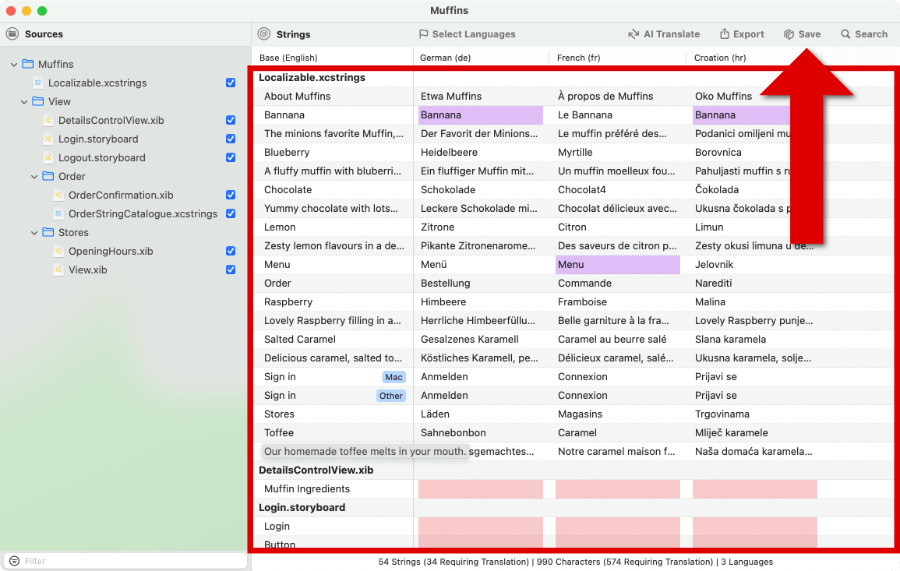Click the Strings panel icon
Image resolution: width=900 pixels, height=571 pixels.
coord(264,34)
